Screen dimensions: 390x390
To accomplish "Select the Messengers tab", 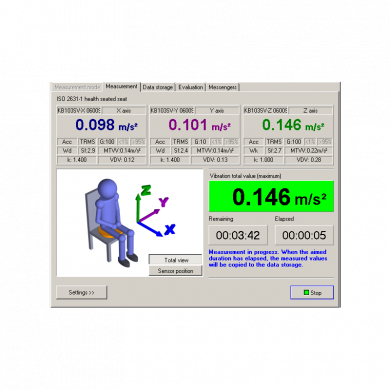I will 222,87.
